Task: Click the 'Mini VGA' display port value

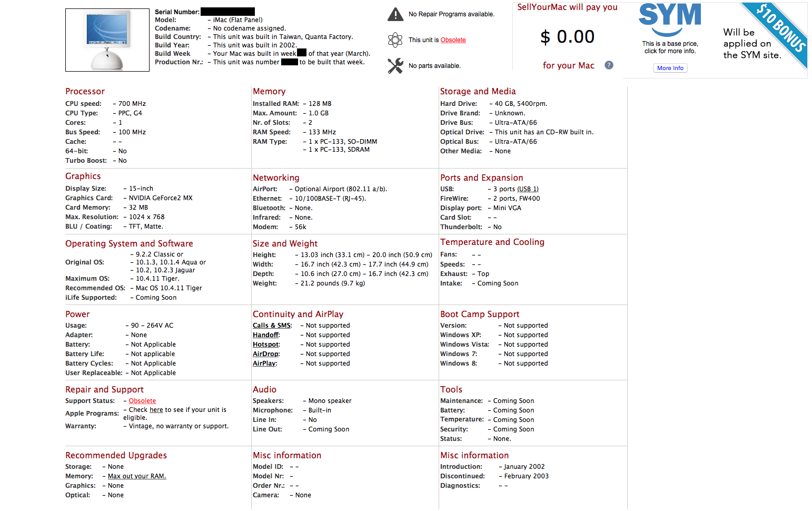Action: (x=507, y=208)
